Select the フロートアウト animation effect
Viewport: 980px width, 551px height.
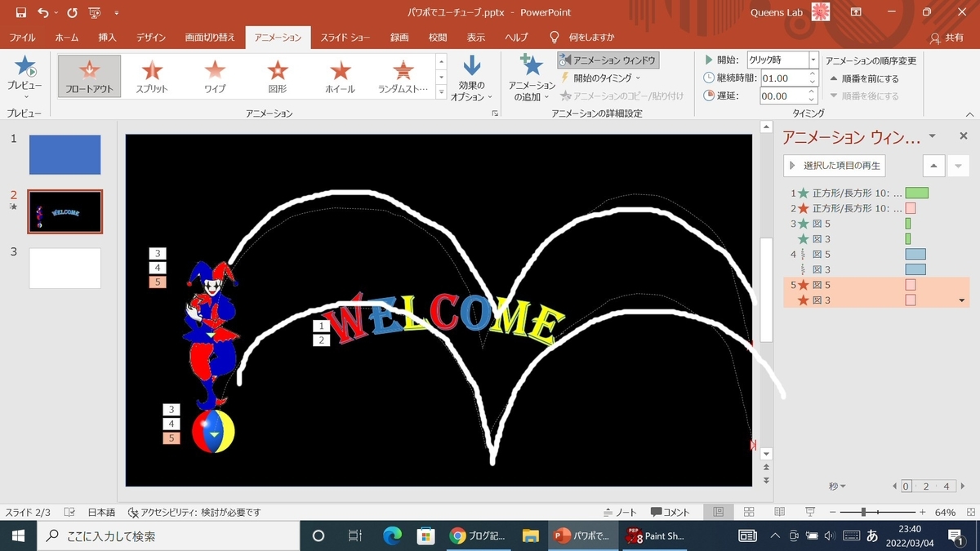coord(90,76)
